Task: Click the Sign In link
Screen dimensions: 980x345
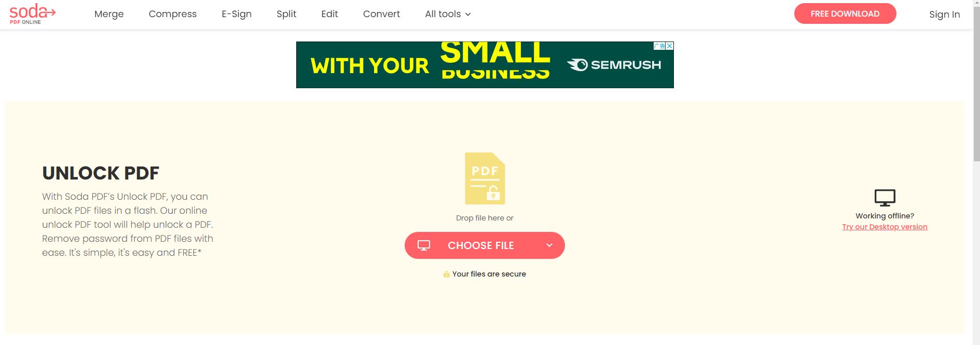Action: point(944,15)
